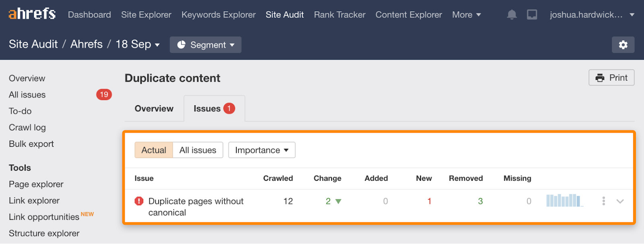Click the New value 1
Image resolution: width=644 pixels, height=244 pixels.
(x=429, y=201)
